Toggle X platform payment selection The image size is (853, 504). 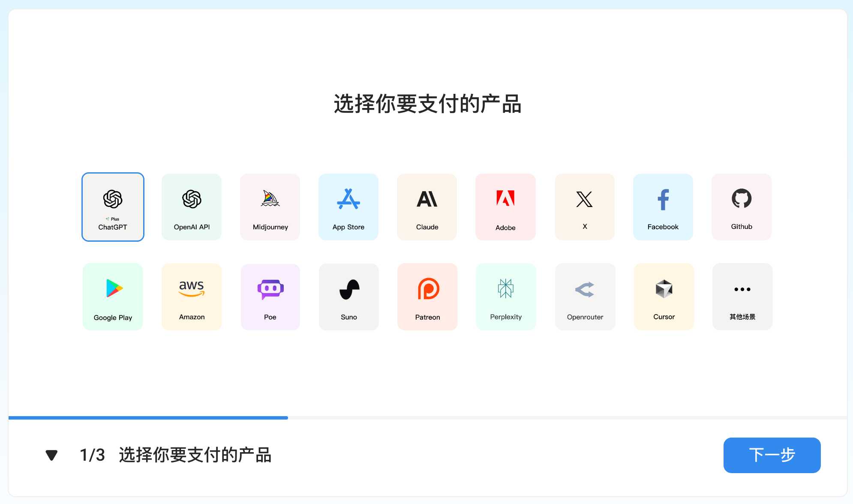tap(584, 207)
